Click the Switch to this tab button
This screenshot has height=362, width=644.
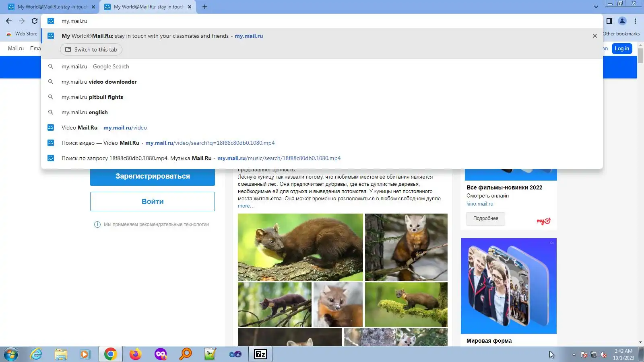coord(91,49)
